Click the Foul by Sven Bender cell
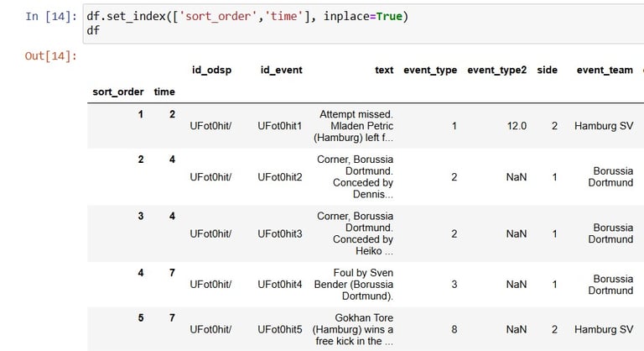 coord(354,285)
